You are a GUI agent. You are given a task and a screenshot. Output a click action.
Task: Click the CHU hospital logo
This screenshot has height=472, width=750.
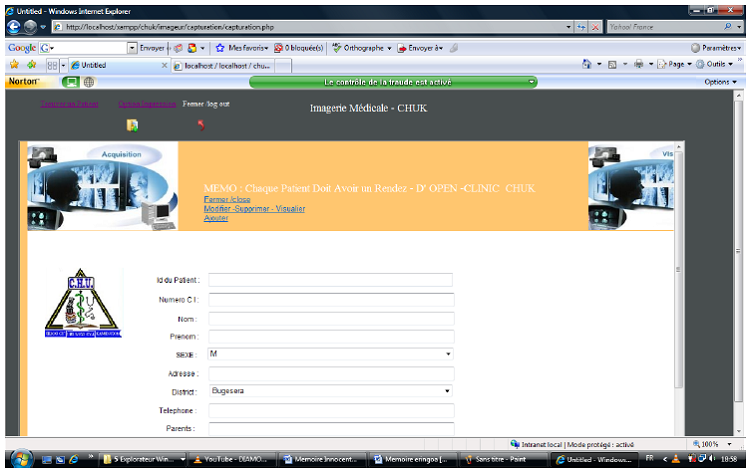[83, 304]
